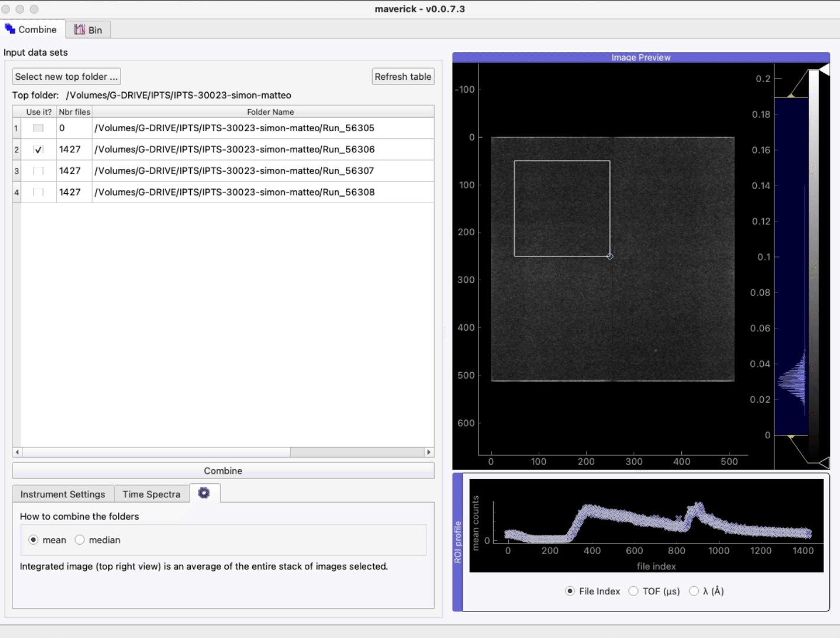Click Select new top folder button
840x638 pixels.
point(66,77)
